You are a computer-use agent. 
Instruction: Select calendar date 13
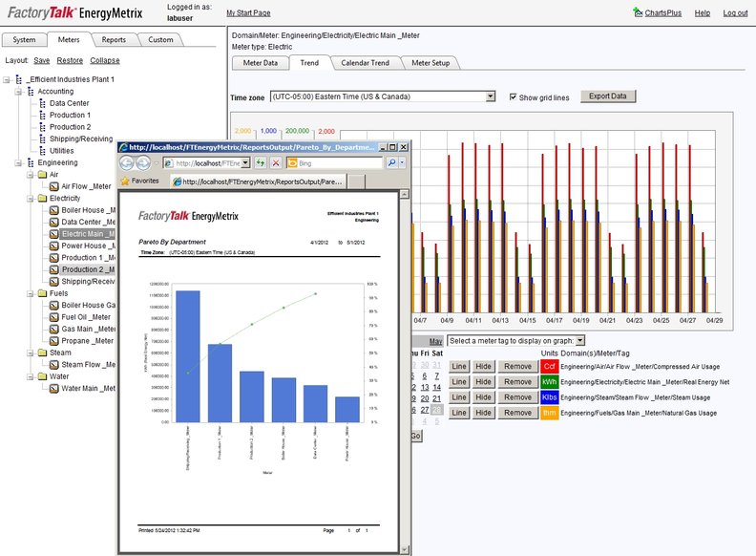[425, 387]
